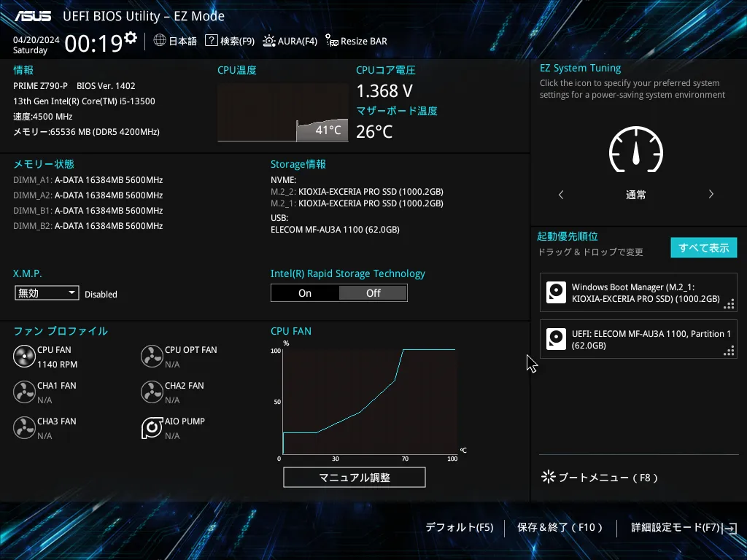747x560 pixels.
Task: Click disk icon of UEFI ELECOM entry
Action: tap(556, 339)
